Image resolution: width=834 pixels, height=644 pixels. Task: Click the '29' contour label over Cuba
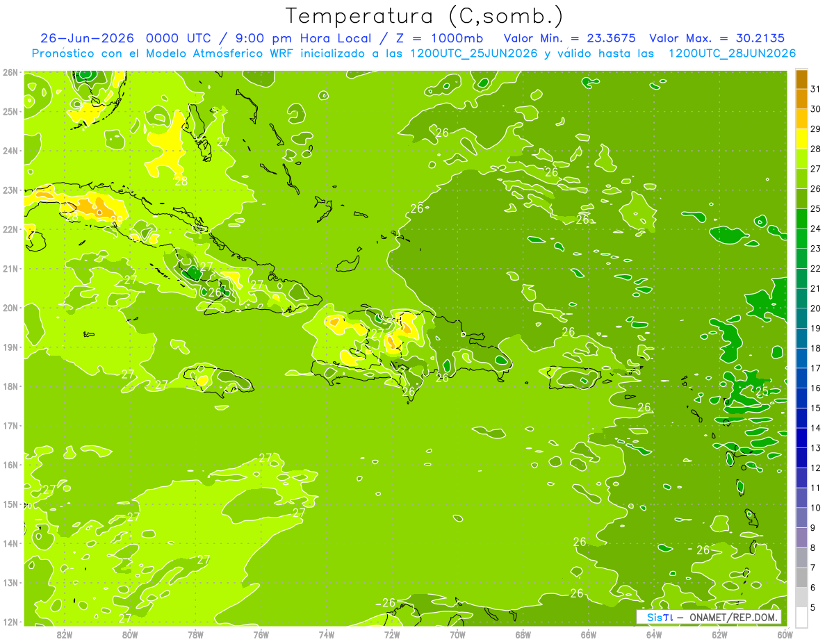click(x=116, y=220)
